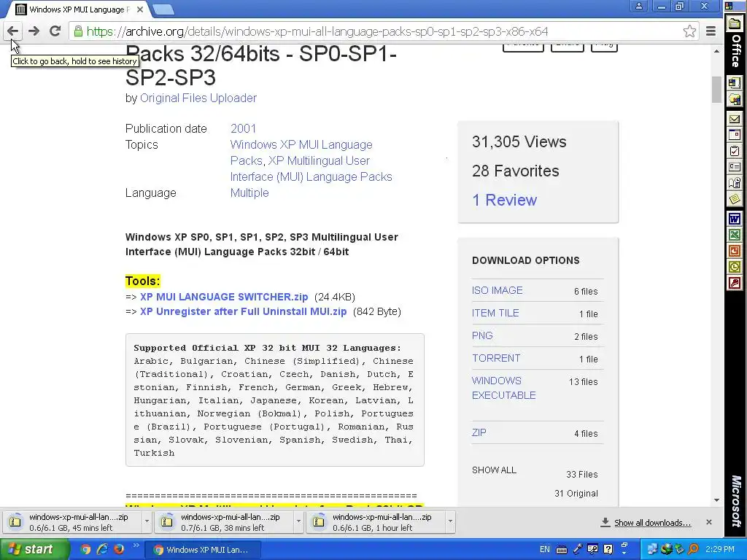Open options arrow for first 45 mins download

click(x=147, y=521)
